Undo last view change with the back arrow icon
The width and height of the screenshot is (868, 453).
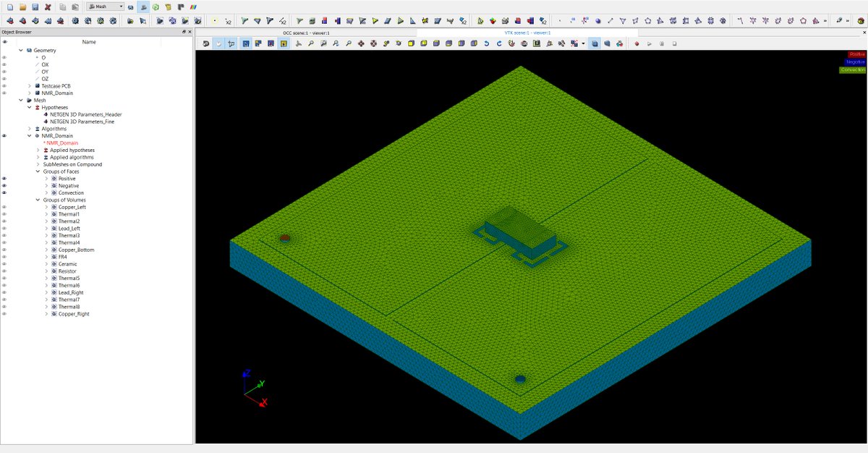[487, 44]
